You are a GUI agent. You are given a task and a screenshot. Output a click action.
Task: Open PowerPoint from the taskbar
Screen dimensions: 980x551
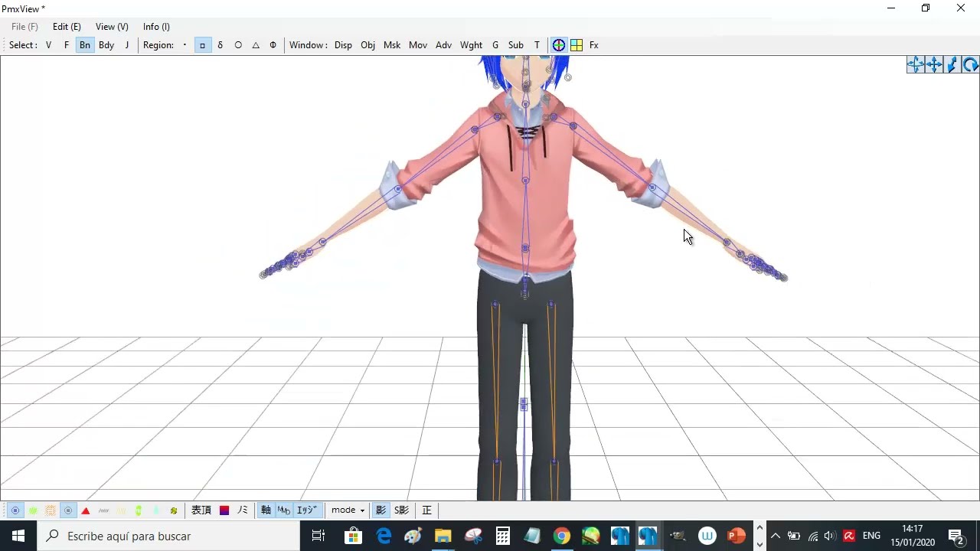coord(737,536)
